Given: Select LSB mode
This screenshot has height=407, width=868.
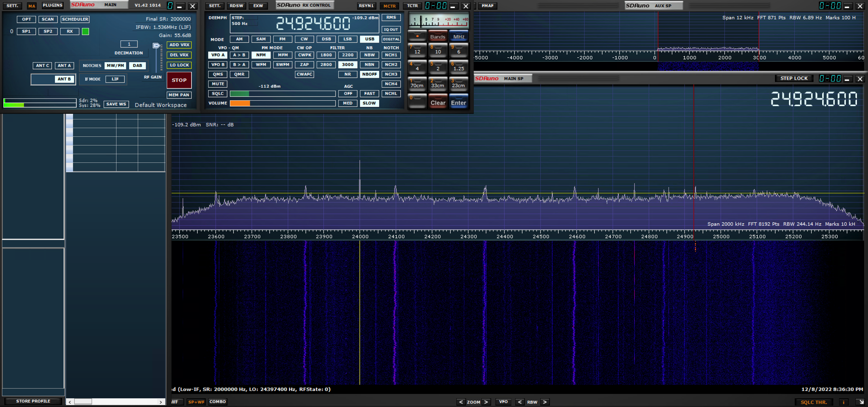Looking at the screenshot, I should 347,39.
